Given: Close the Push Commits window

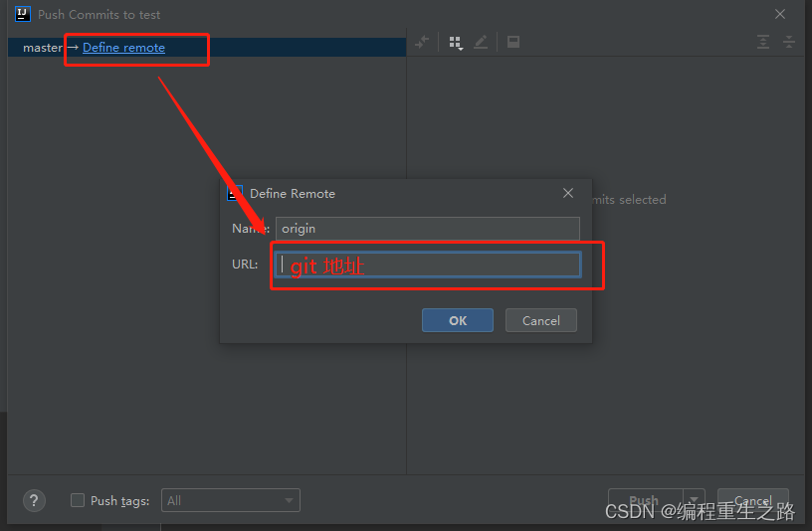Looking at the screenshot, I should point(780,15).
